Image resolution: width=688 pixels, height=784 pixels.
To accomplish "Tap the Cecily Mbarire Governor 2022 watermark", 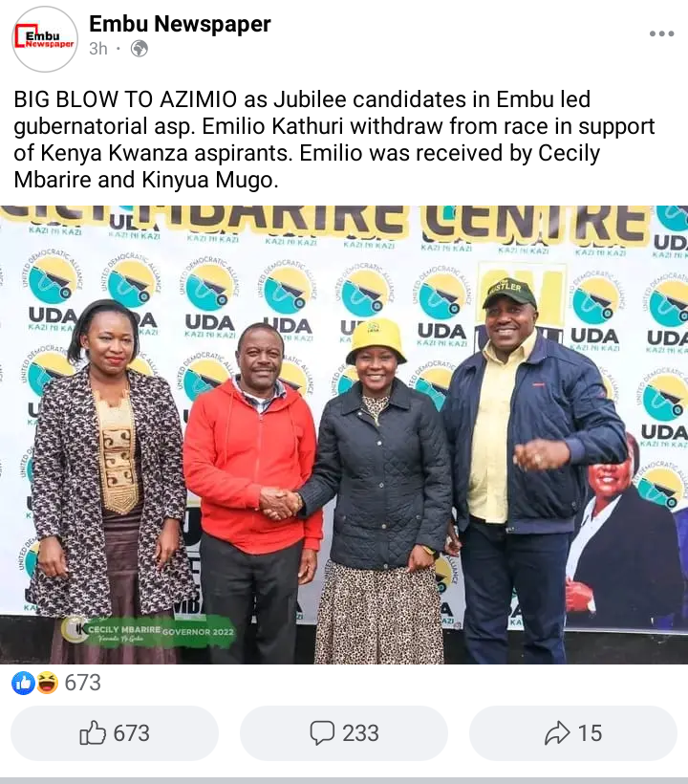I will pyautogui.click(x=148, y=631).
